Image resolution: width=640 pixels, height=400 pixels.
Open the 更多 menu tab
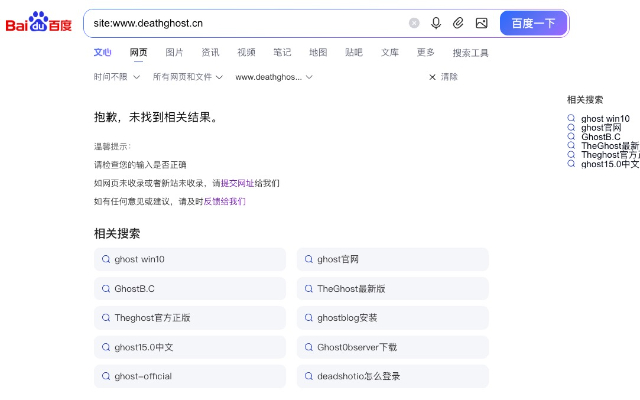[x=426, y=53]
